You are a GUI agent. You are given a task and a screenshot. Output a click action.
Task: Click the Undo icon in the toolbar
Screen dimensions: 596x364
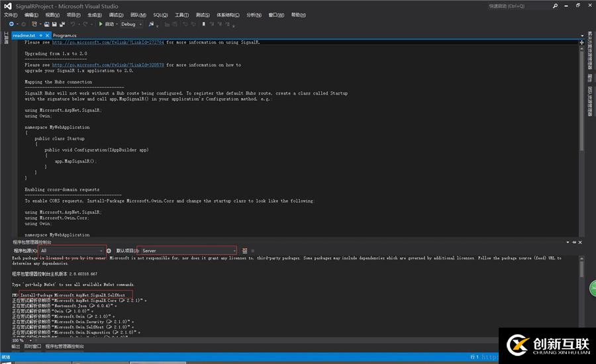[x=73, y=24]
